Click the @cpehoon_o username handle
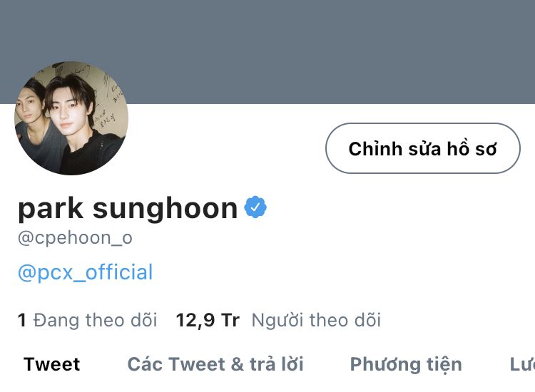 click(x=75, y=237)
